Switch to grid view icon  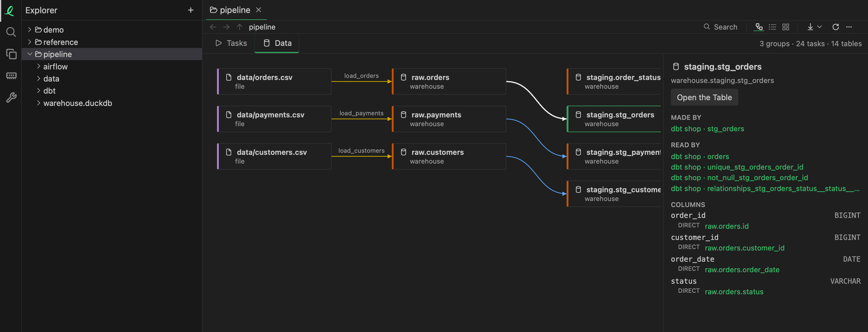coord(785,27)
